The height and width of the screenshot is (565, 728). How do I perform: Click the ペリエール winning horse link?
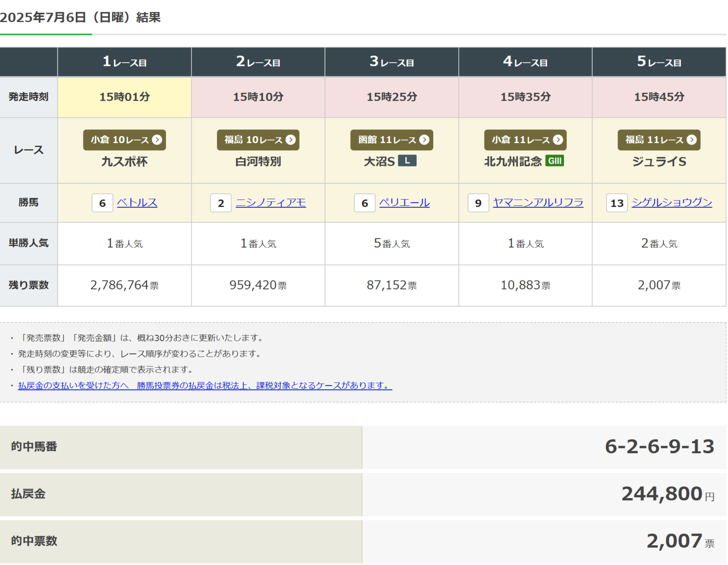[x=405, y=202]
